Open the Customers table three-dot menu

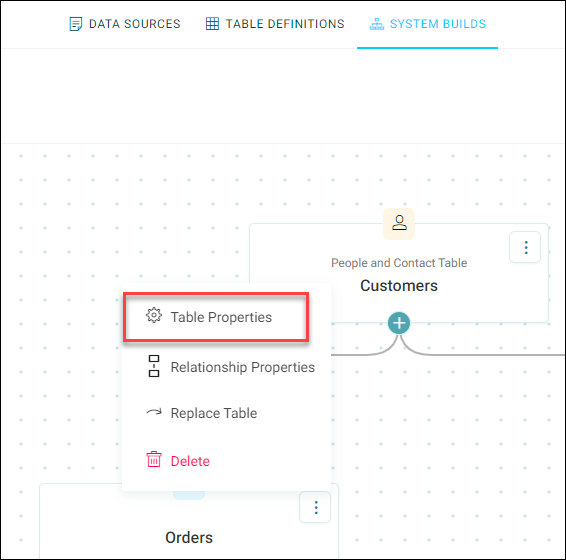pyautogui.click(x=525, y=247)
